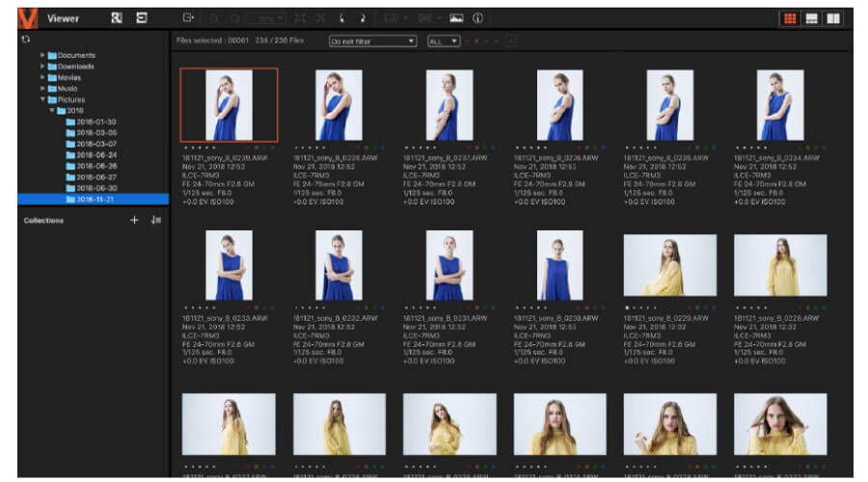Click the Viewer app logo
The image size is (868, 482).
28,18
